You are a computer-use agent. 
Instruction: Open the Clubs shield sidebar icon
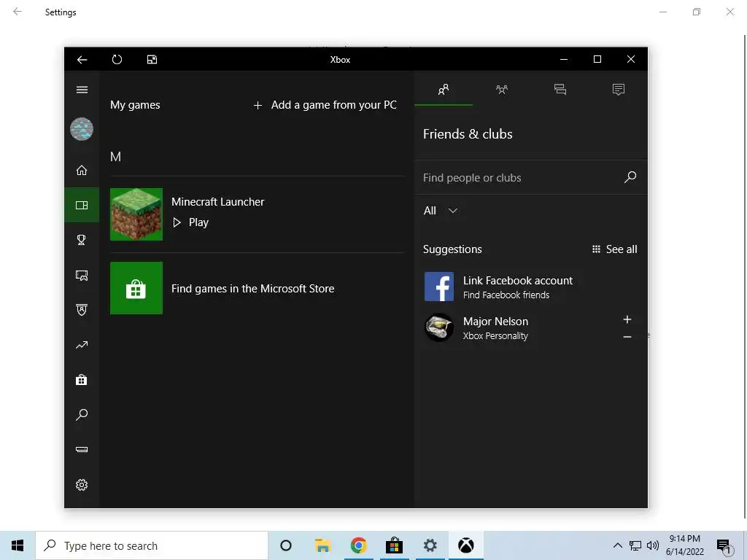[x=82, y=310]
